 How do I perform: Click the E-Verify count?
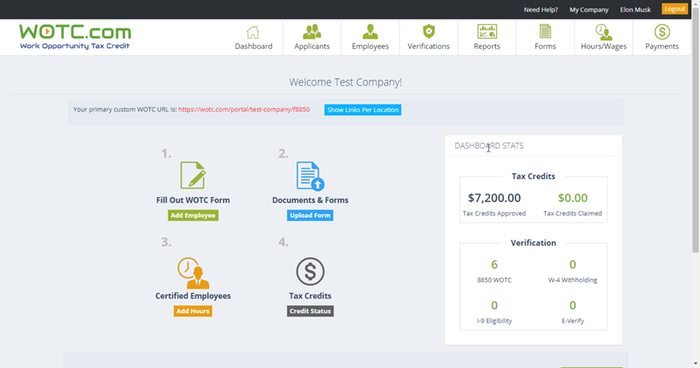point(573,305)
